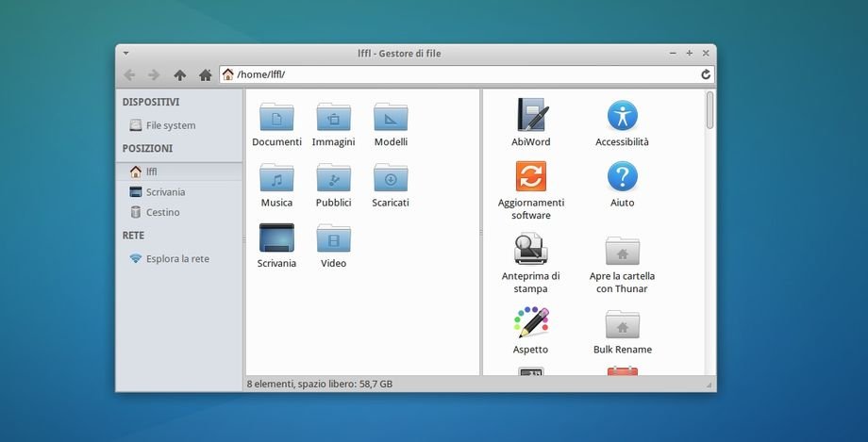The height and width of the screenshot is (442, 868).
Task: Open the window menu arrow in titlebar
Action: 126,54
